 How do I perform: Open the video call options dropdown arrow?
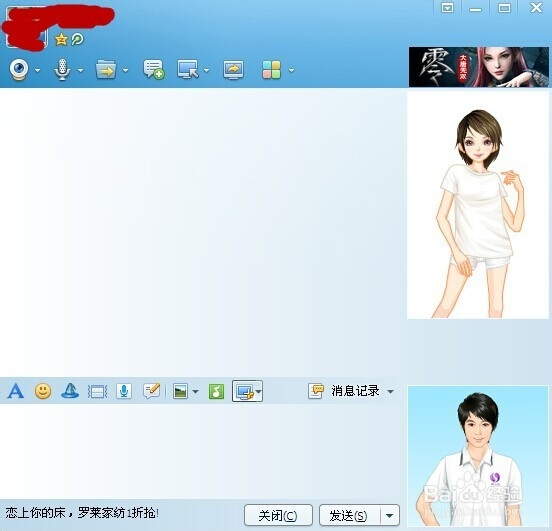(x=37, y=70)
